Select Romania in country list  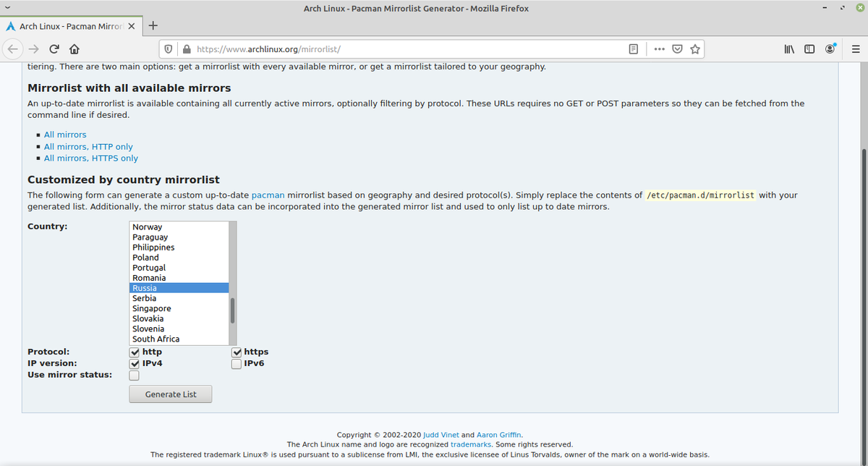point(179,278)
